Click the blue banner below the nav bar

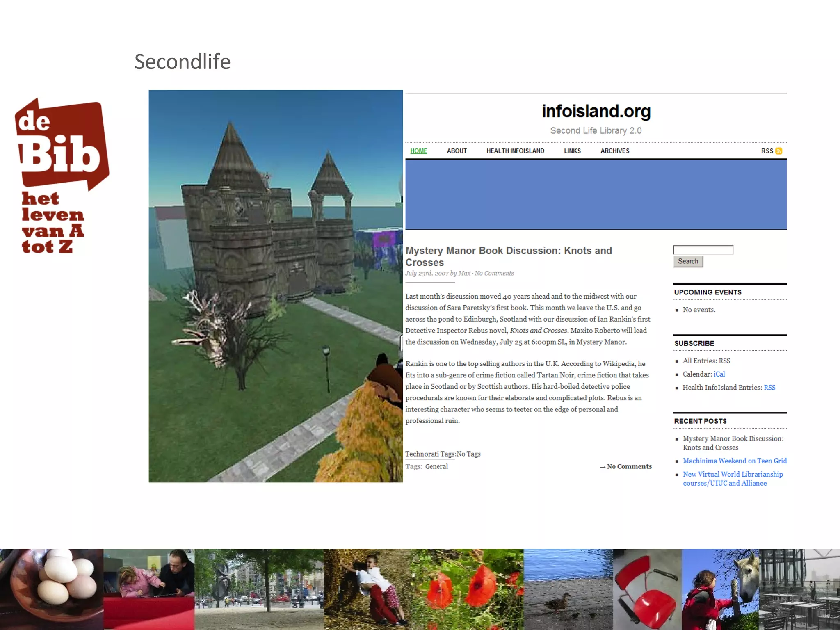tap(596, 194)
